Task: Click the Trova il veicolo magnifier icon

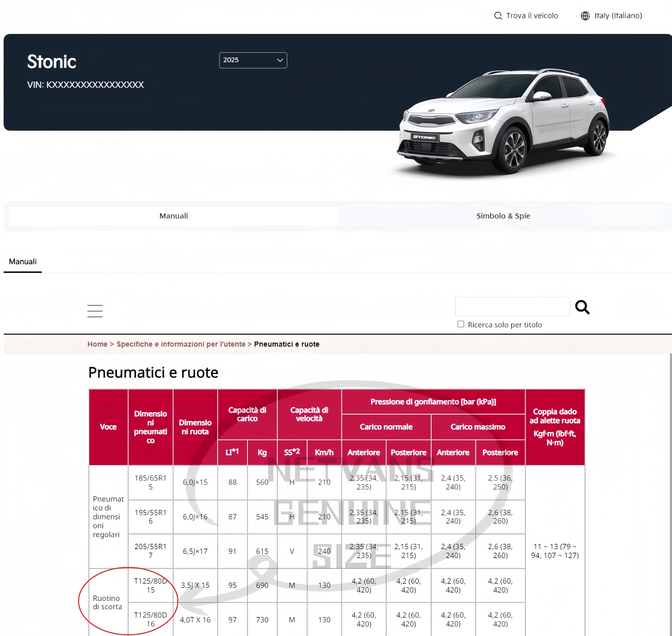Action: [x=498, y=15]
